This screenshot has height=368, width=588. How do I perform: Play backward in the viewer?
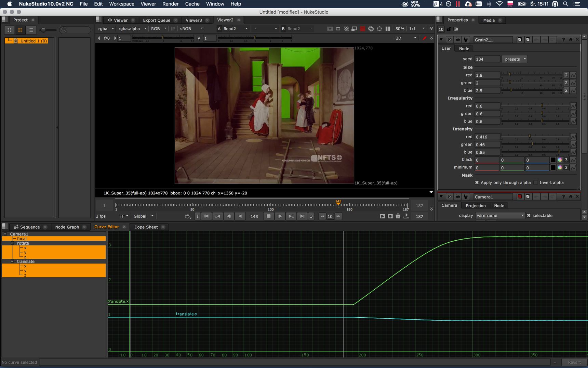240,216
